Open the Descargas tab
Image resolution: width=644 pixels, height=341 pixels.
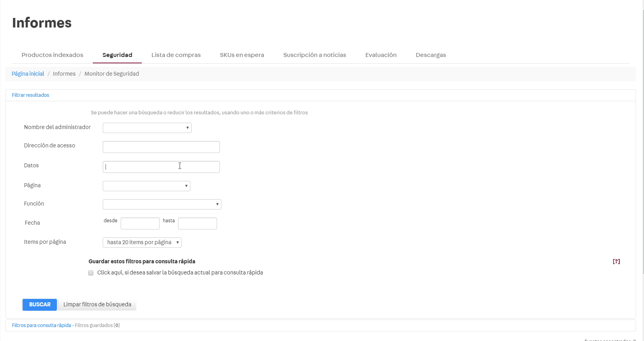[431, 55]
